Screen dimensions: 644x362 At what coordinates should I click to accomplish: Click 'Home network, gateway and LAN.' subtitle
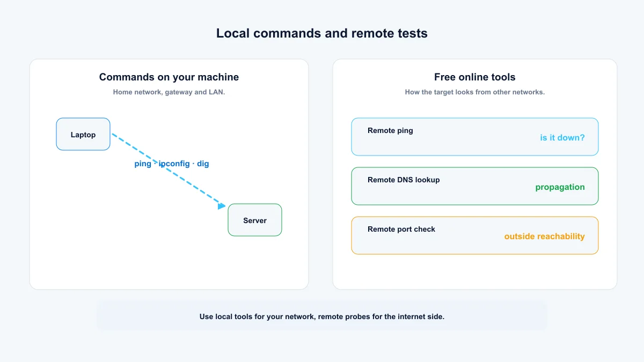pos(169,92)
